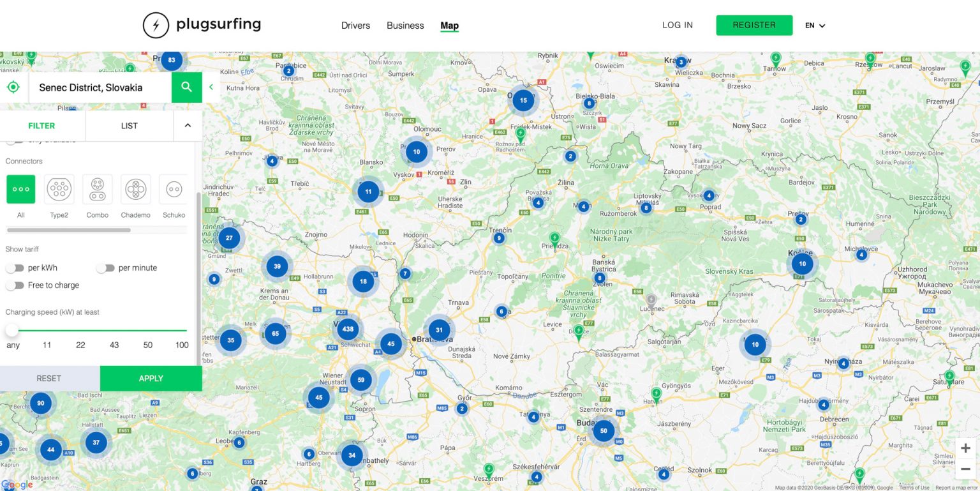Click the "43" charging speed label
This screenshot has width=980, height=491.
pos(114,345)
